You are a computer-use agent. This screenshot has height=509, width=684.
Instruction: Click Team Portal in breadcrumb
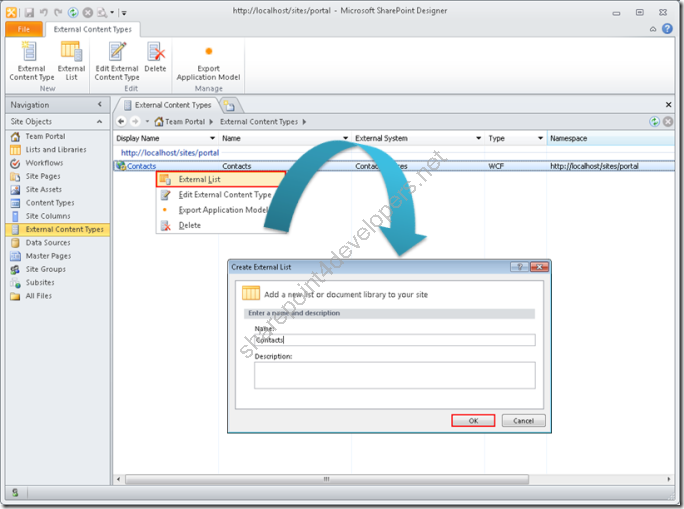185,122
